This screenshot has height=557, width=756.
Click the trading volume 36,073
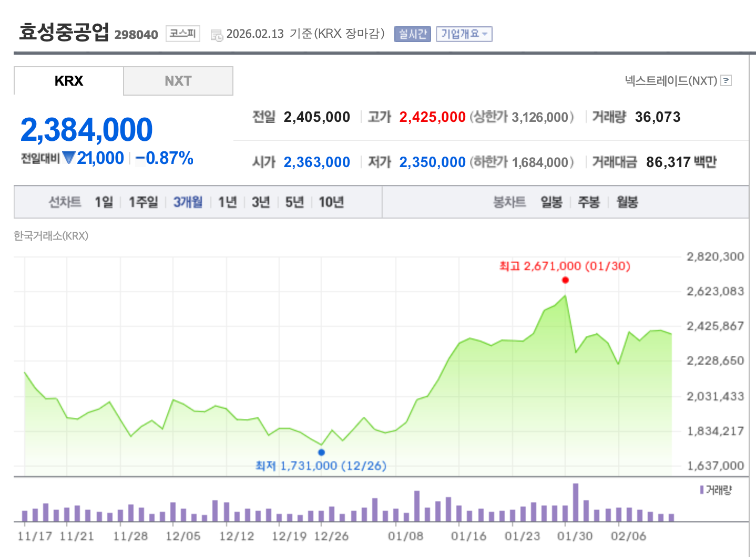(658, 117)
